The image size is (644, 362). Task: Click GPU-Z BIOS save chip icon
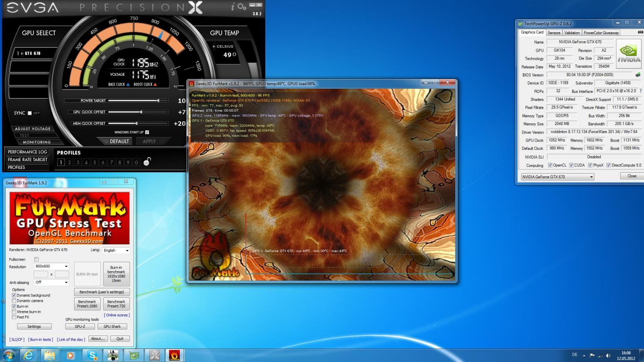click(637, 75)
